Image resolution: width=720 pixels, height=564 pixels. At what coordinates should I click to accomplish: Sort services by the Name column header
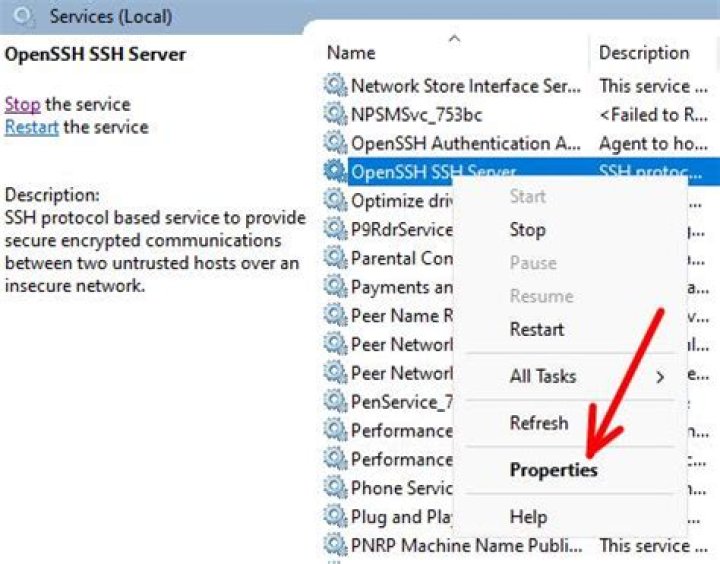352,53
